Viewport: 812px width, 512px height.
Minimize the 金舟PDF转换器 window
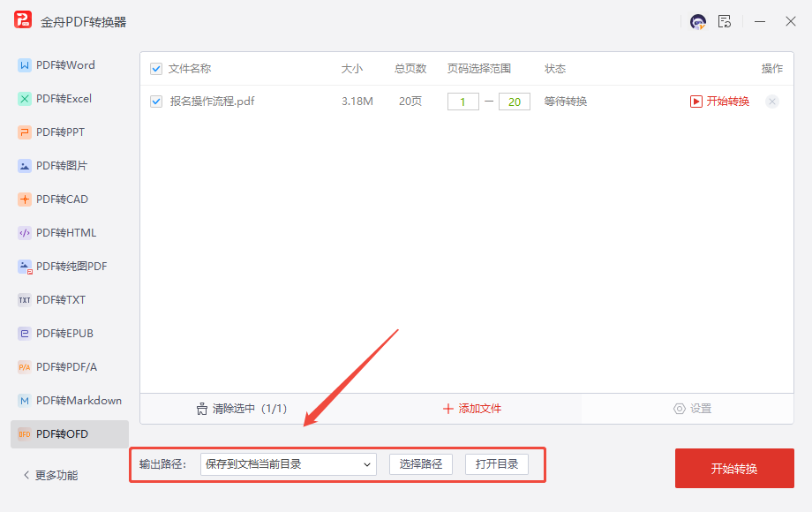tap(760, 22)
